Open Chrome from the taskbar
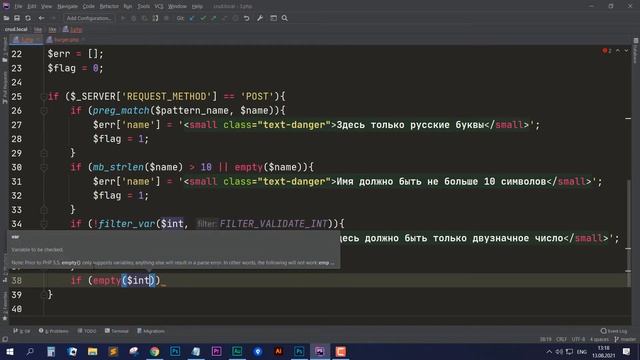Viewport: 640px width, 360px height. [x=154, y=352]
